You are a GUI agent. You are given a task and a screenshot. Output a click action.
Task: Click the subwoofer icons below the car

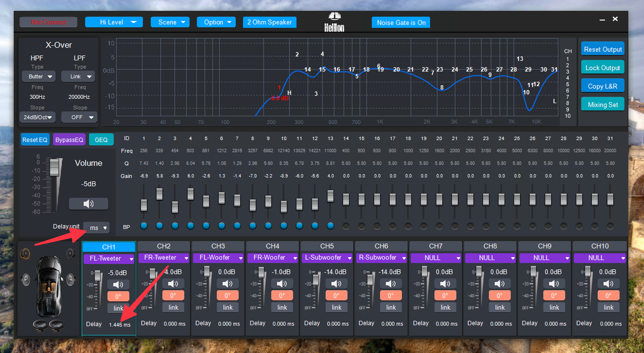coord(49,325)
